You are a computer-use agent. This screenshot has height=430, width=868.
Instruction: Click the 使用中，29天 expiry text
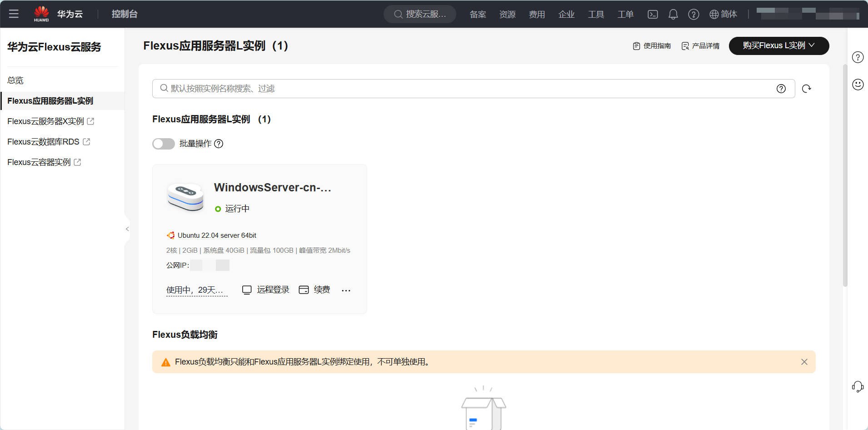[x=196, y=290]
